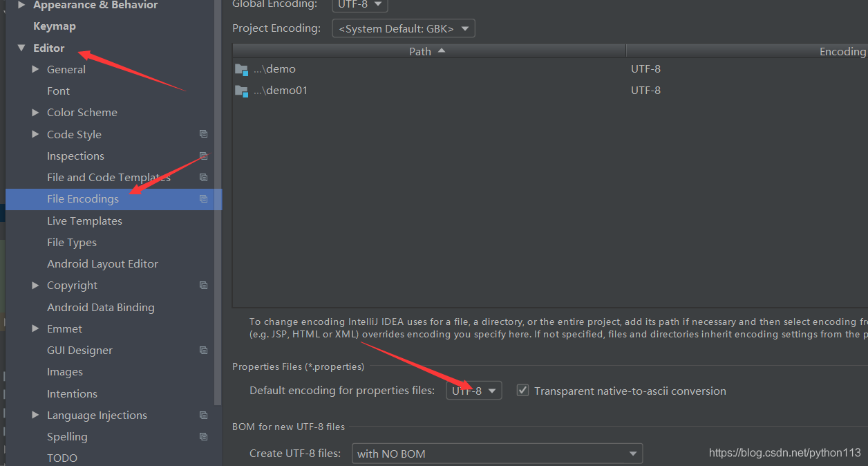Click project-level icon beside Code Style
This screenshot has width=868, height=466.
(203, 134)
